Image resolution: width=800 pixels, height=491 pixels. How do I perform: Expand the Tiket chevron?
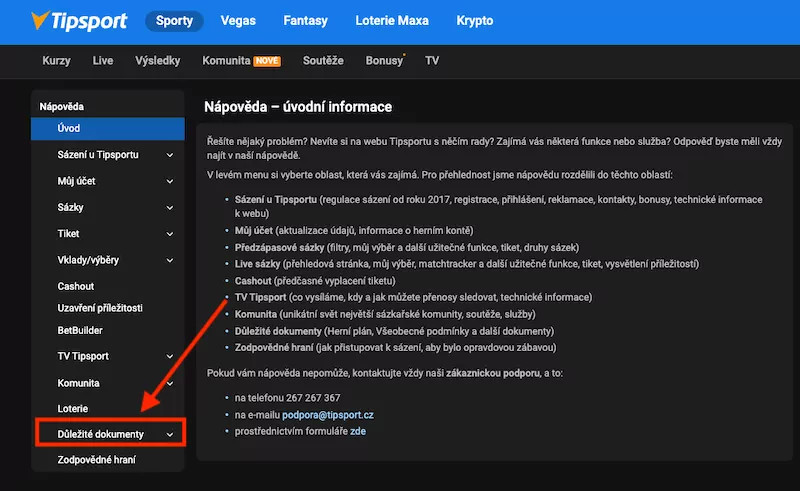(x=170, y=234)
